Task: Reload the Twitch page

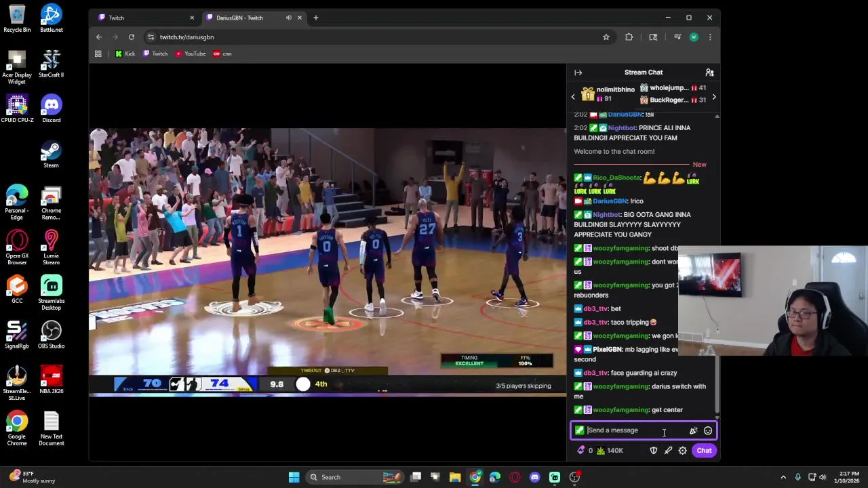Action: tap(132, 37)
